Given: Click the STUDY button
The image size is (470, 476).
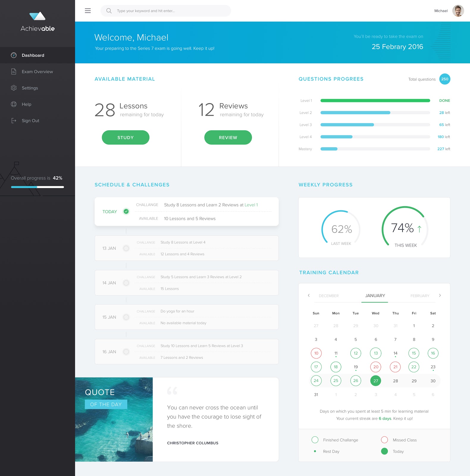Looking at the screenshot, I should [126, 137].
